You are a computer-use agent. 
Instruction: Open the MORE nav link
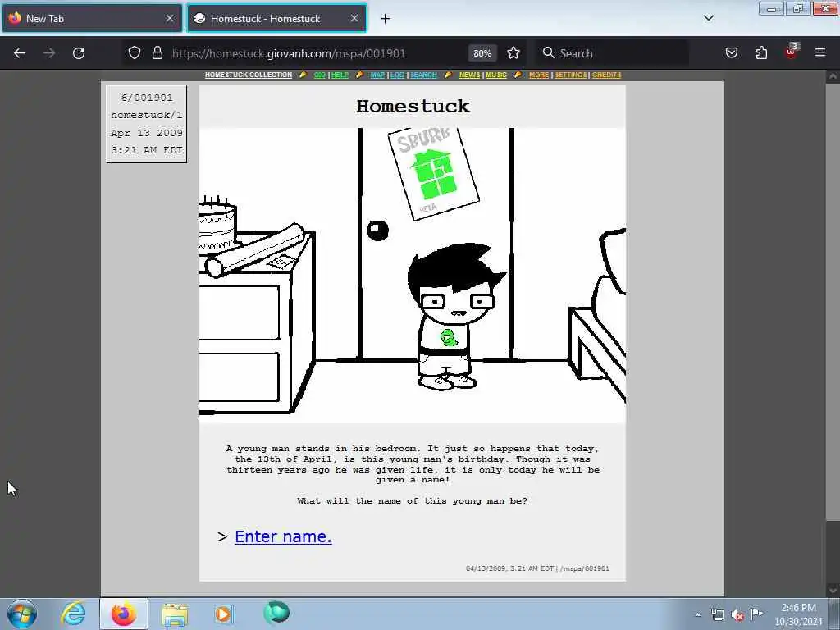tap(539, 75)
